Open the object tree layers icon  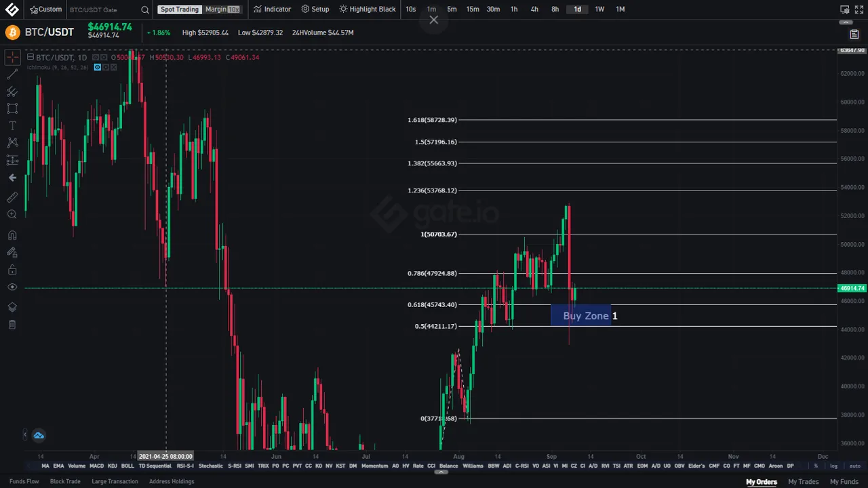tap(12, 307)
